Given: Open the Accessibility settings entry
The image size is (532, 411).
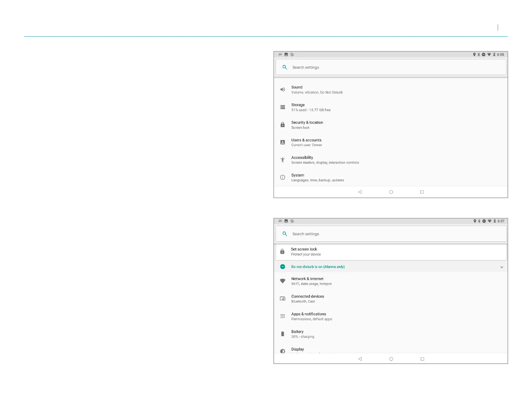Looking at the screenshot, I should 391,160.
